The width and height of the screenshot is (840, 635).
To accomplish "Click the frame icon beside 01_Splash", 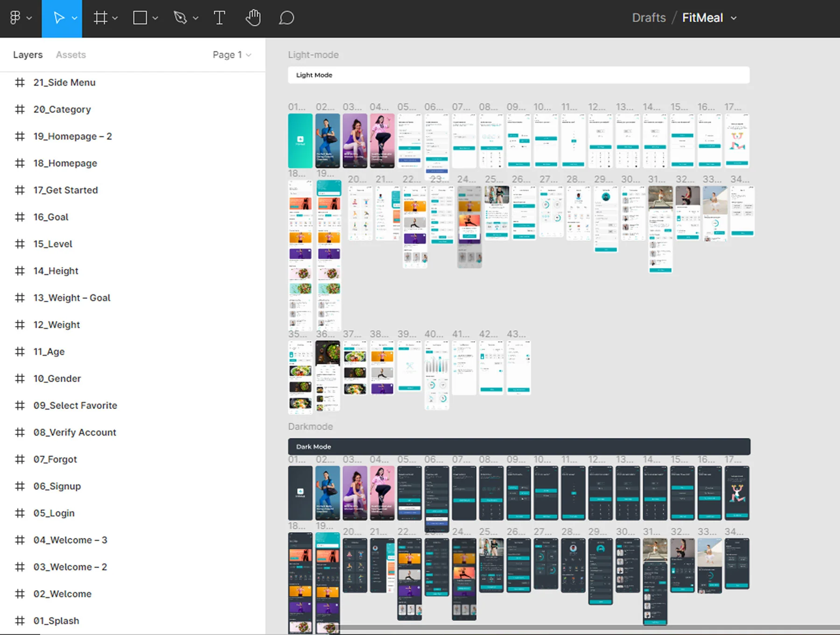I will pos(20,621).
